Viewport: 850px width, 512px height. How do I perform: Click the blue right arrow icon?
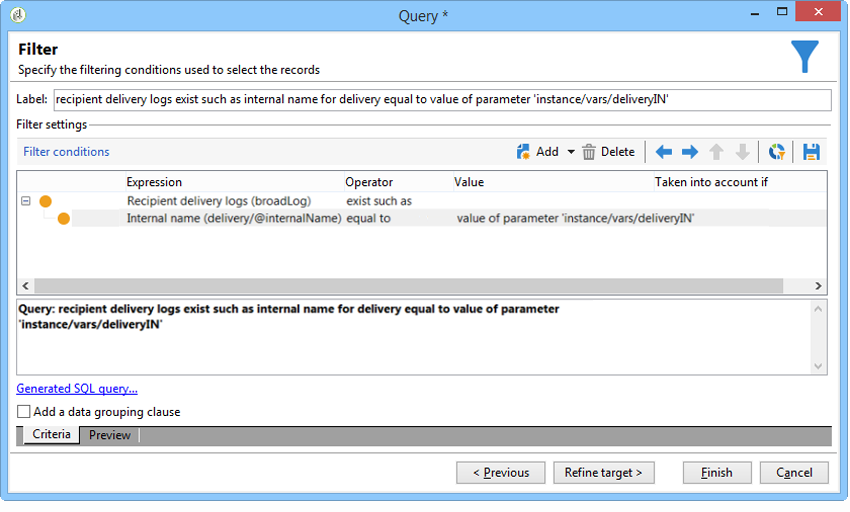click(690, 152)
